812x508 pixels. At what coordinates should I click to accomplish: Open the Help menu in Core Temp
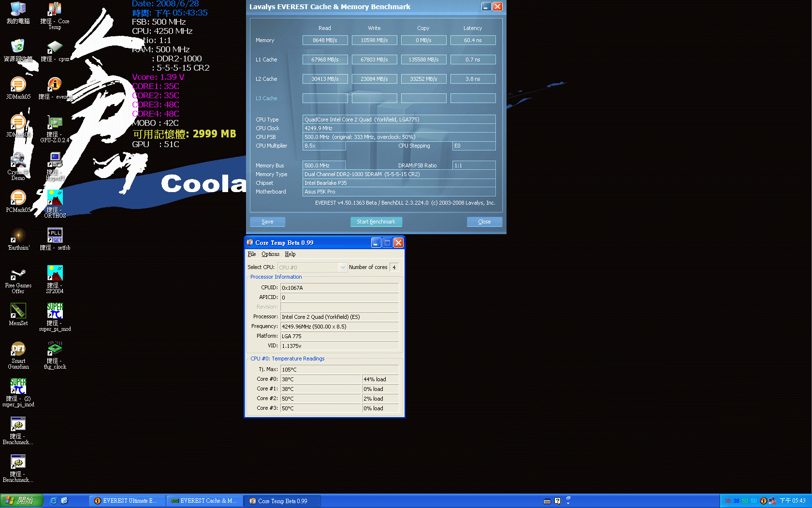point(290,254)
